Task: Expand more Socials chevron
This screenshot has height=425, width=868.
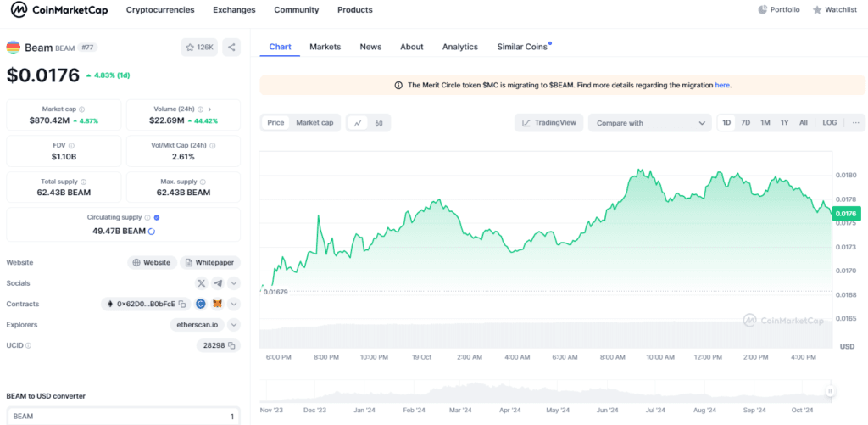Action: click(x=234, y=283)
